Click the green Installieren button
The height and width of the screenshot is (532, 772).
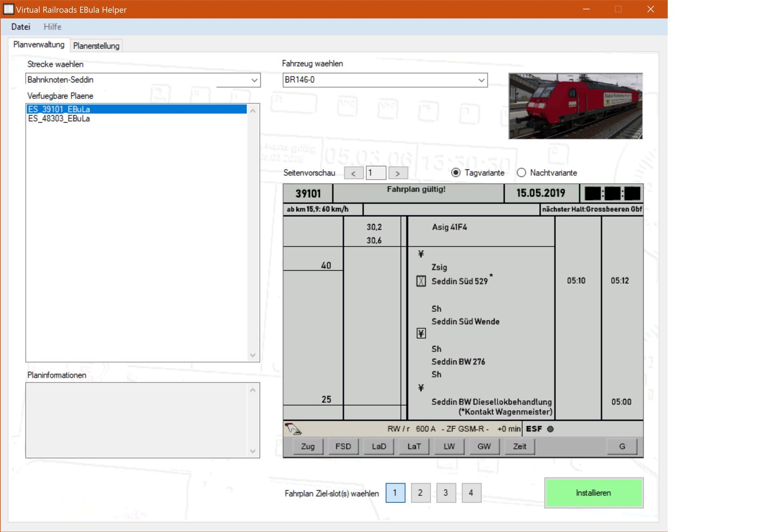click(x=593, y=493)
